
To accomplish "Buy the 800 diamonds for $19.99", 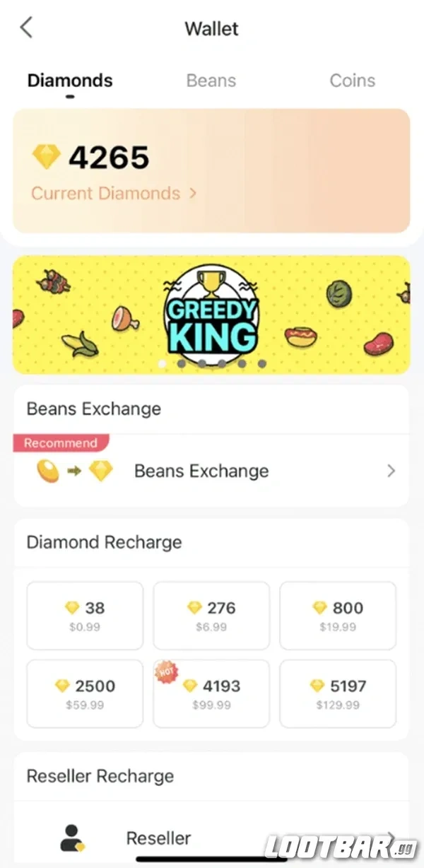I will point(338,616).
